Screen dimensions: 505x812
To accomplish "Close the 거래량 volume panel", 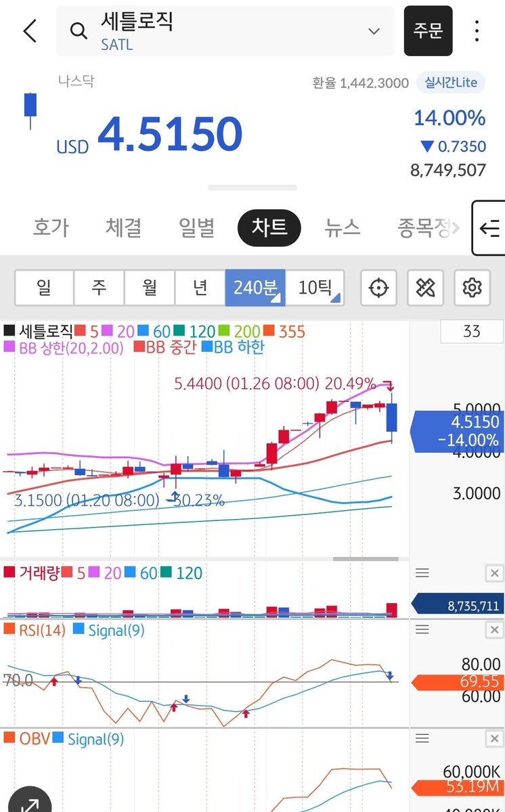I will pos(494,574).
